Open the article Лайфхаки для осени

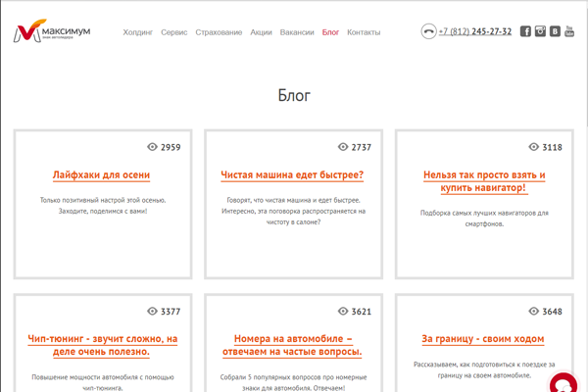coord(101,175)
